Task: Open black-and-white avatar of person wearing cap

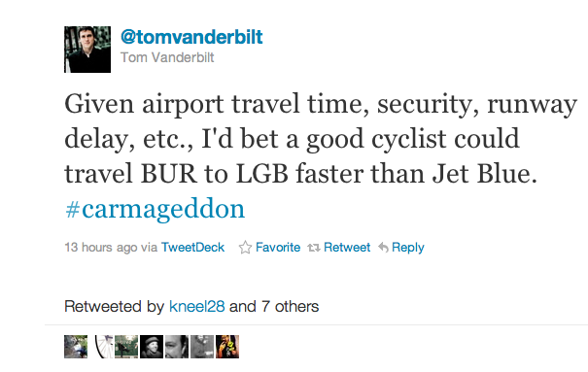Action: 152,347
